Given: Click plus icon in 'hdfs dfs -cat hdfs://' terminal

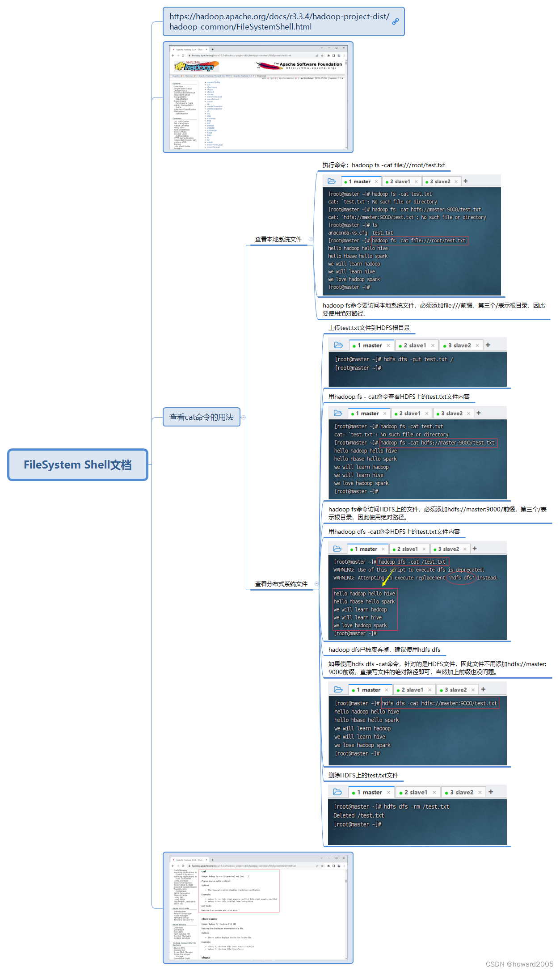Looking at the screenshot, I should click(483, 689).
